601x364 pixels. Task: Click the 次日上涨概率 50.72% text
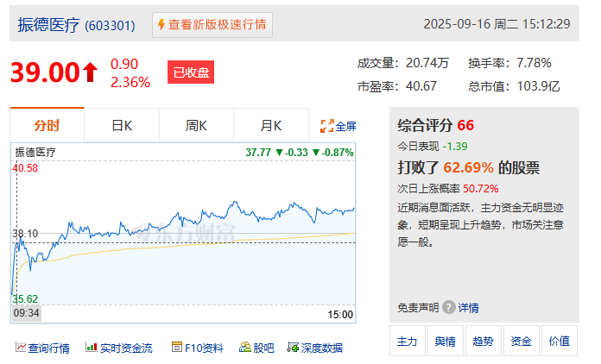tap(447, 189)
